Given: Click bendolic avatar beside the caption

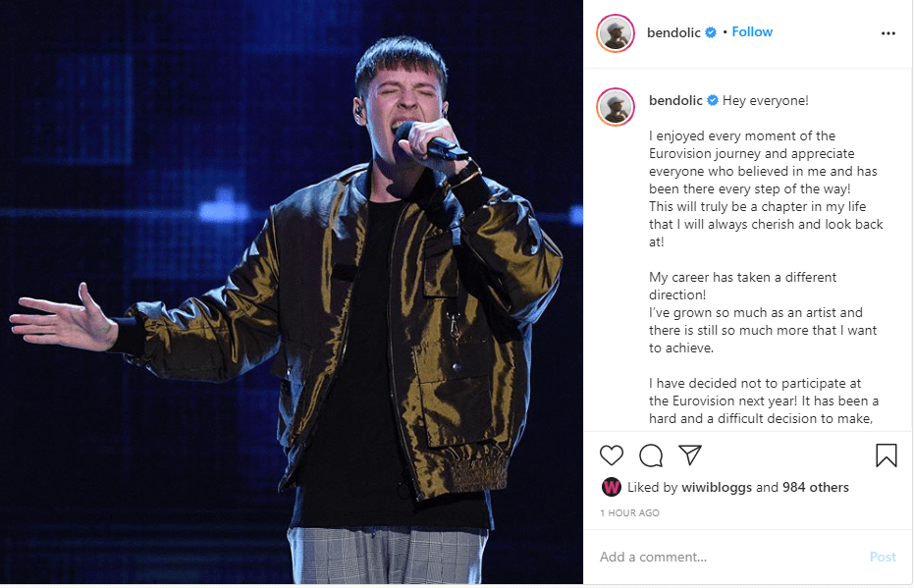Looking at the screenshot, I should pos(616,107).
